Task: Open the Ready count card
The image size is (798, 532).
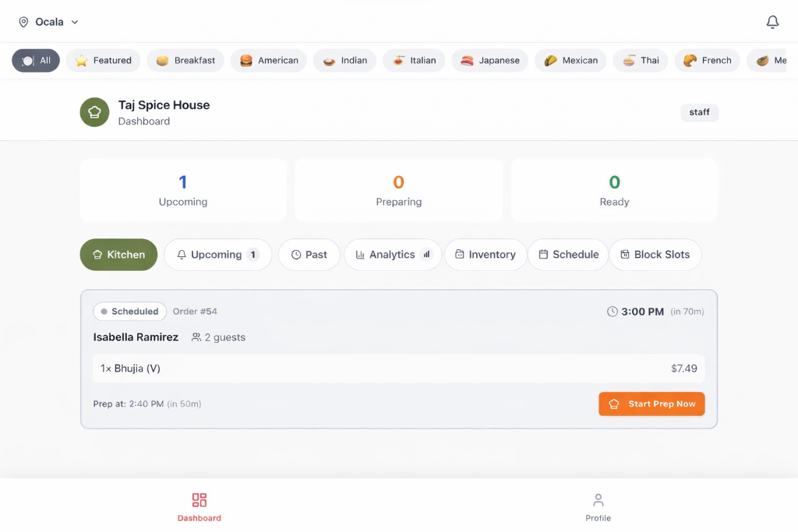Action: click(614, 190)
